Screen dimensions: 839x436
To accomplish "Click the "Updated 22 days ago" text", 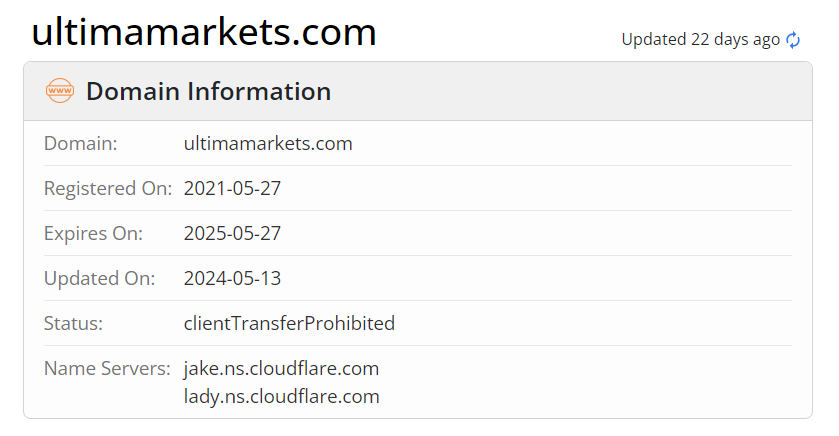I will pos(700,40).
